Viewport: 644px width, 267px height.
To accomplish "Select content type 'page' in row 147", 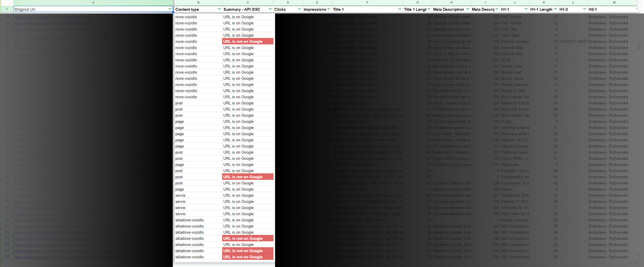I will point(198,189).
